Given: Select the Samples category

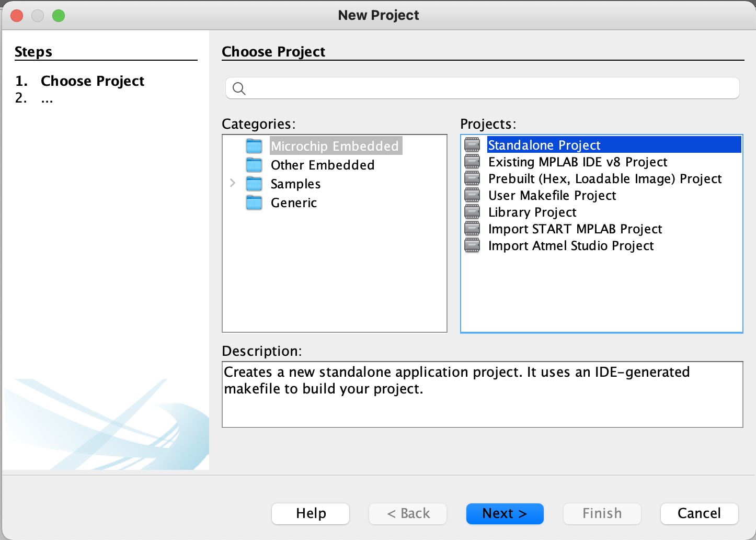Looking at the screenshot, I should click(x=295, y=184).
